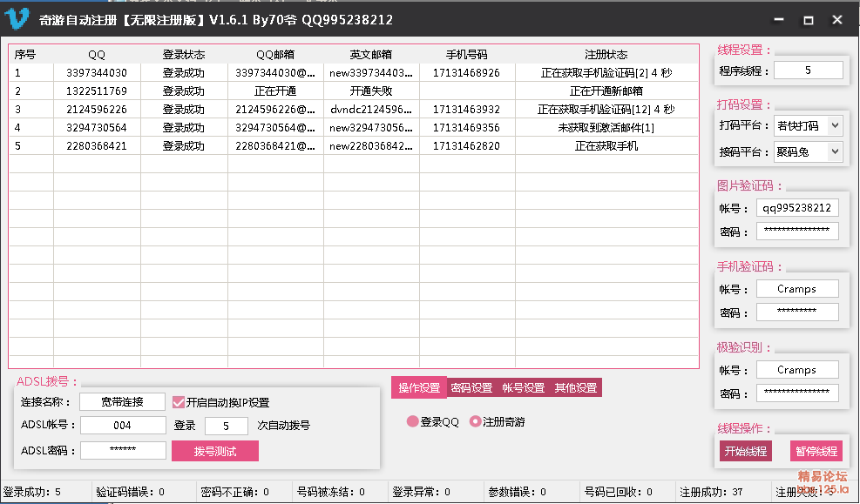Maximize the application window
Image resolution: width=860 pixels, height=504 pixels.
[x=808, y=19]
